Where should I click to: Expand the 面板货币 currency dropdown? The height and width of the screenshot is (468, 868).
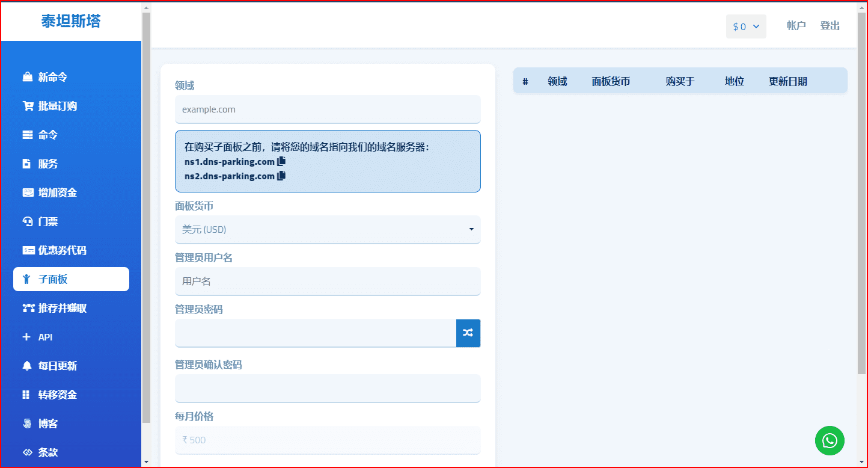(x=328, y=229)
